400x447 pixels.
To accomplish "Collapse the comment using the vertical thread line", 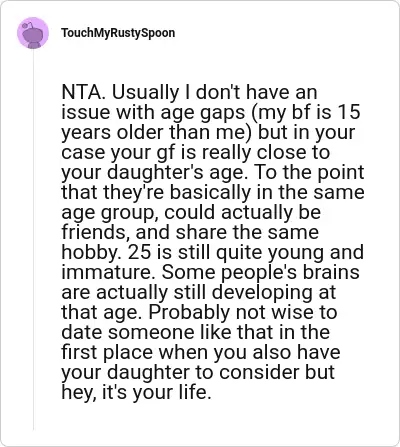I will pos(33,240).
